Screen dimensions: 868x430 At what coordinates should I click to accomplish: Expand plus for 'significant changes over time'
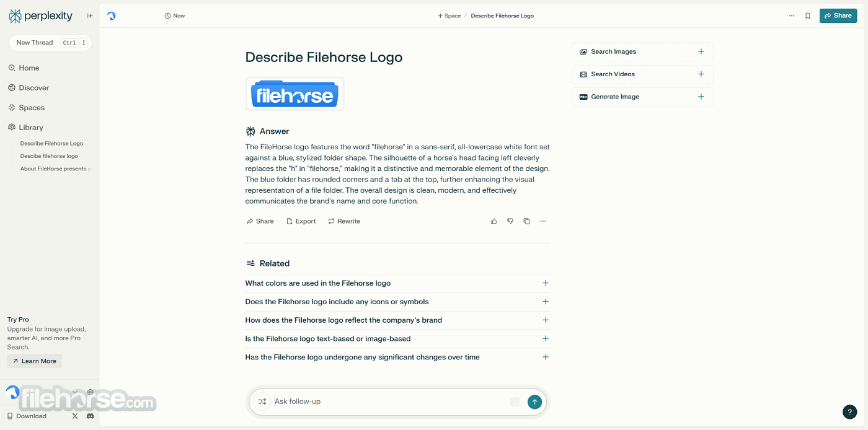(x=546, y=358)
